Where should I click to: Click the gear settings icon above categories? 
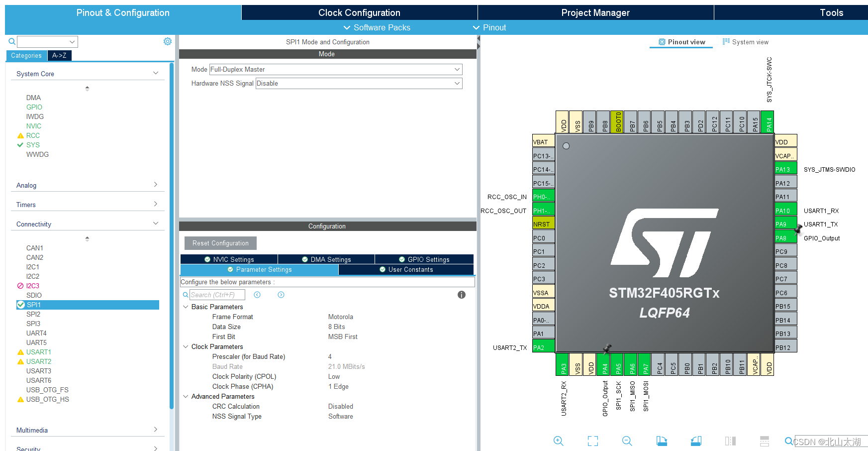(x=168, y=41)
